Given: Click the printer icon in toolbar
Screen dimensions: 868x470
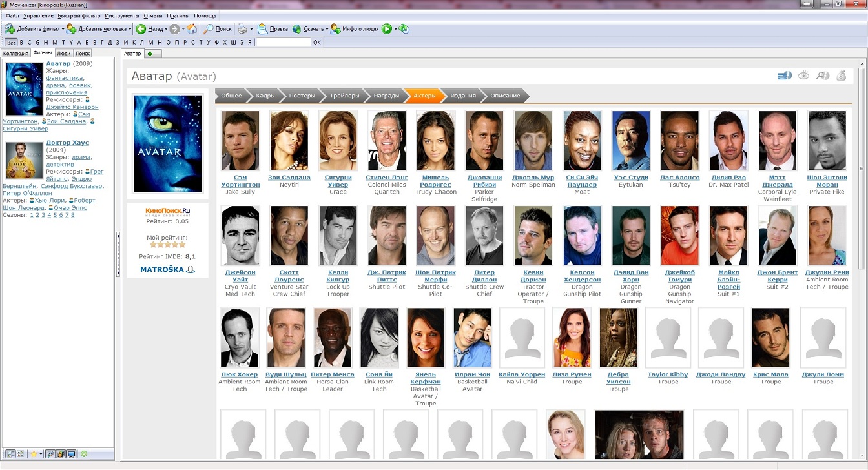Looking at the screenshot, I should point(242,29).
